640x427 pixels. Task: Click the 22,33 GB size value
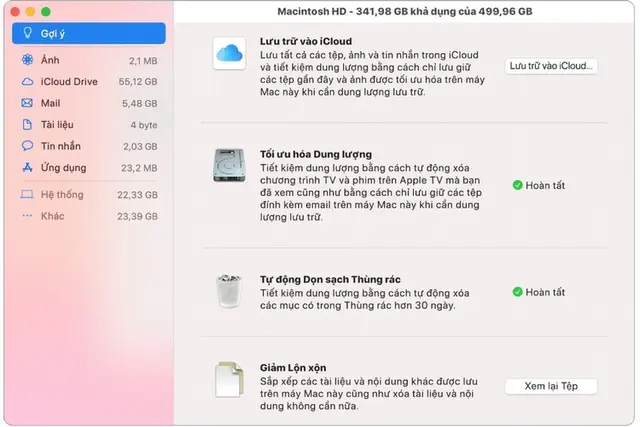138,195
